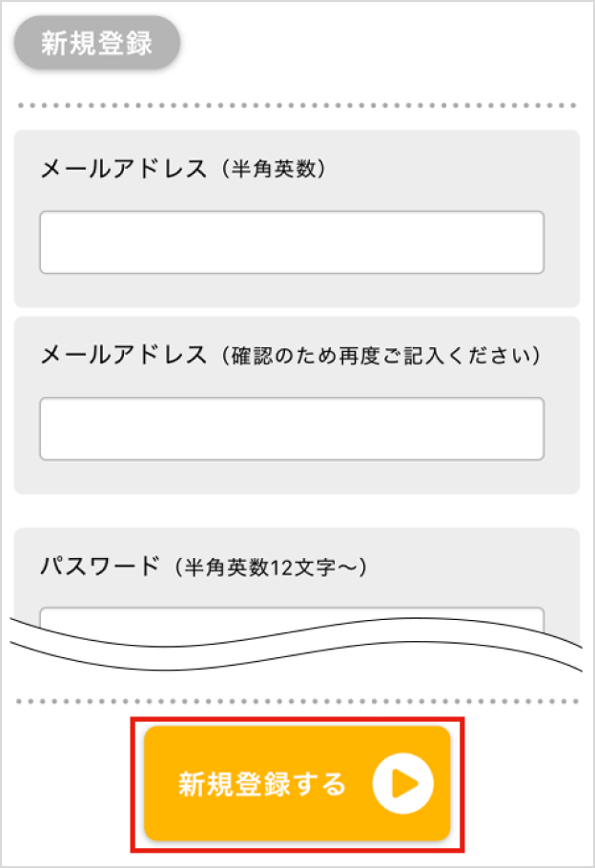Focus the first メールアドレス input field
595x868 pixels.
pyautogui.click(x=292, y=242)
